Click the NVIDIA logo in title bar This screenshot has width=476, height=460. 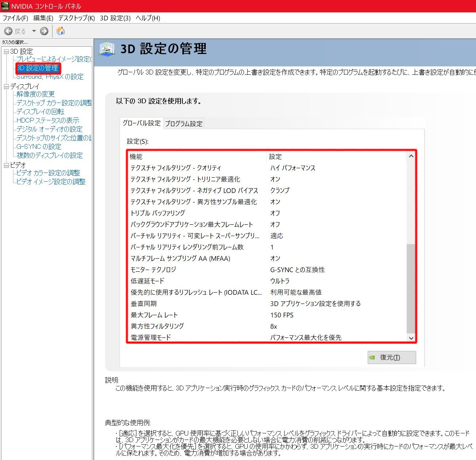tap(5, 6)
